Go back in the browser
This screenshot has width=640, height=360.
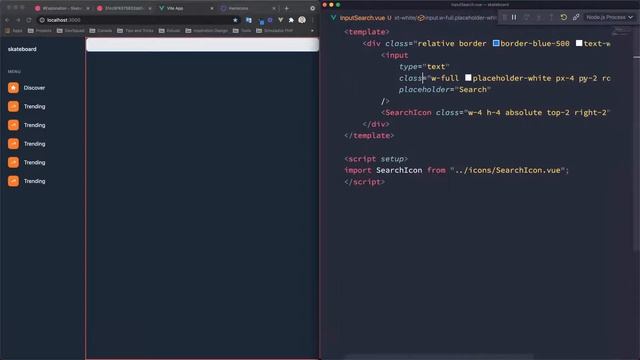[7, 20]
